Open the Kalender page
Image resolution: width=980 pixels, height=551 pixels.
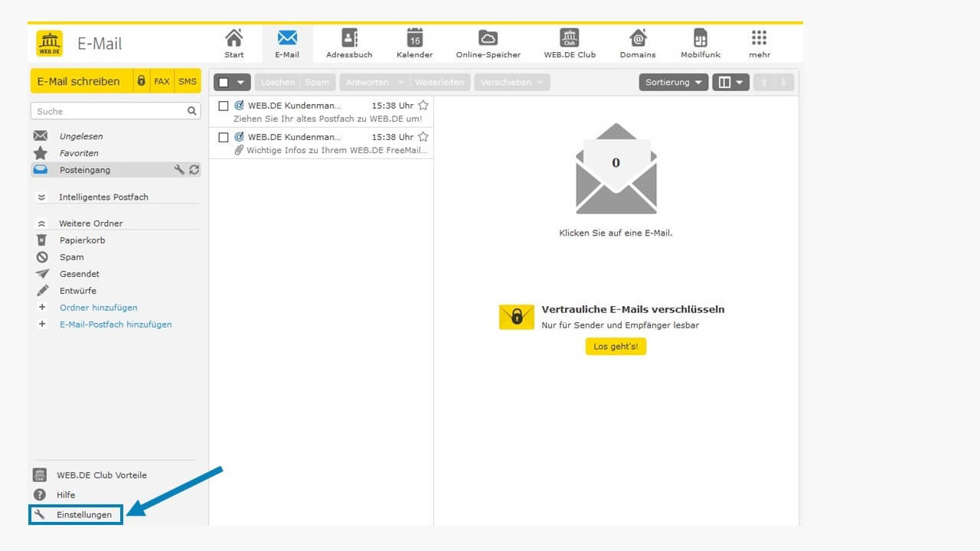coord(414,44)
